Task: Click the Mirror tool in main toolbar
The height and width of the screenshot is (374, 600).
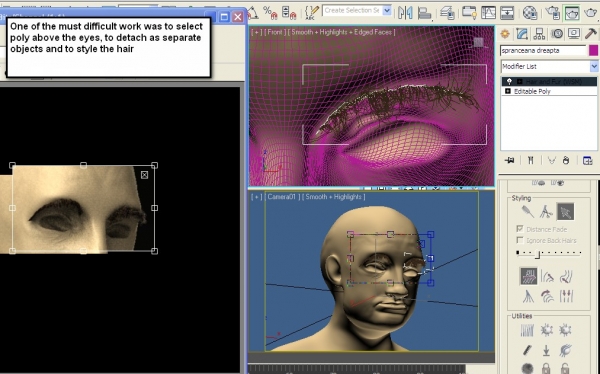Action: 405,12
